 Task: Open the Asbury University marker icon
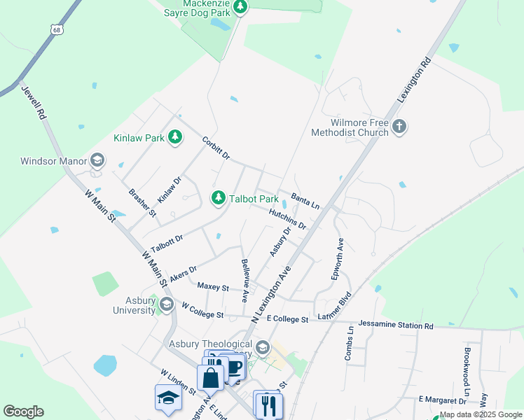(166, 304)
